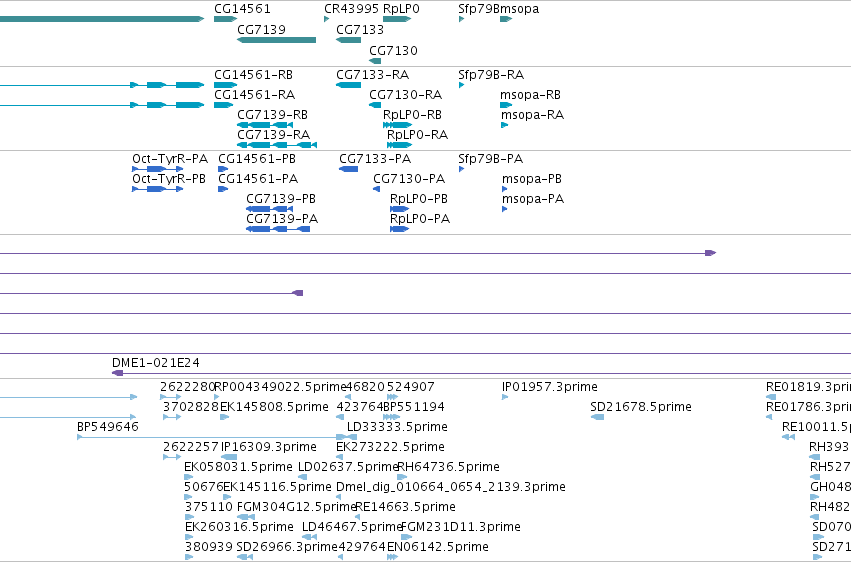Select EST label EK273222.5prime
851x562 pixels.
pyautogui.click(x=390, y=447)
